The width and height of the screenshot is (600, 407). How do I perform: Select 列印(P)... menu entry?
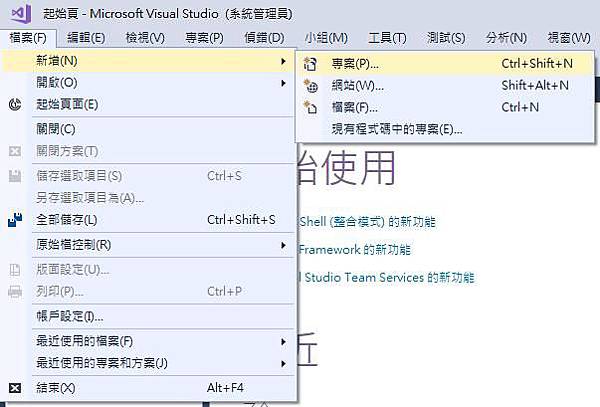click(x=148, y=291)
